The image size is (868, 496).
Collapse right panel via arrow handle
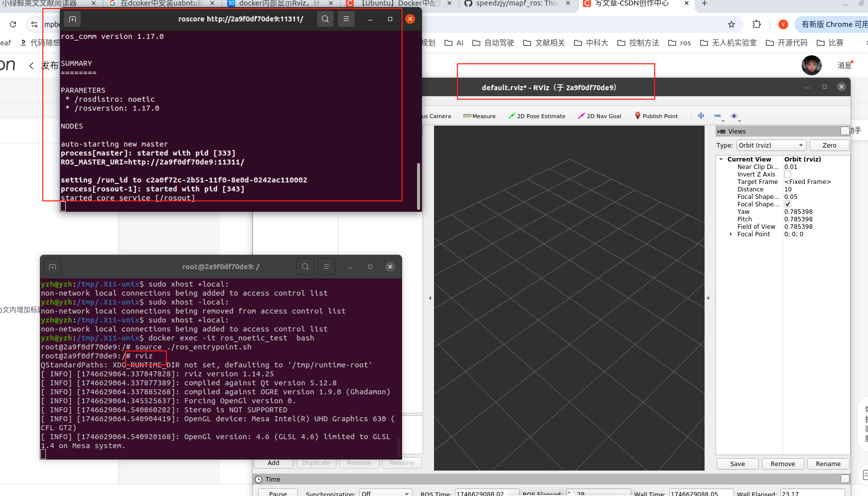point(709,298)
